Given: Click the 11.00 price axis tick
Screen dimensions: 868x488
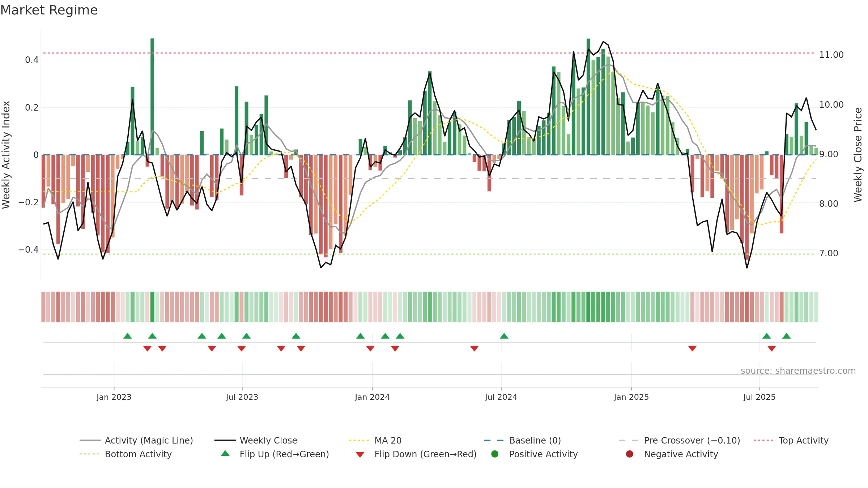Looking at the screenshot, I should pos(831,55).
